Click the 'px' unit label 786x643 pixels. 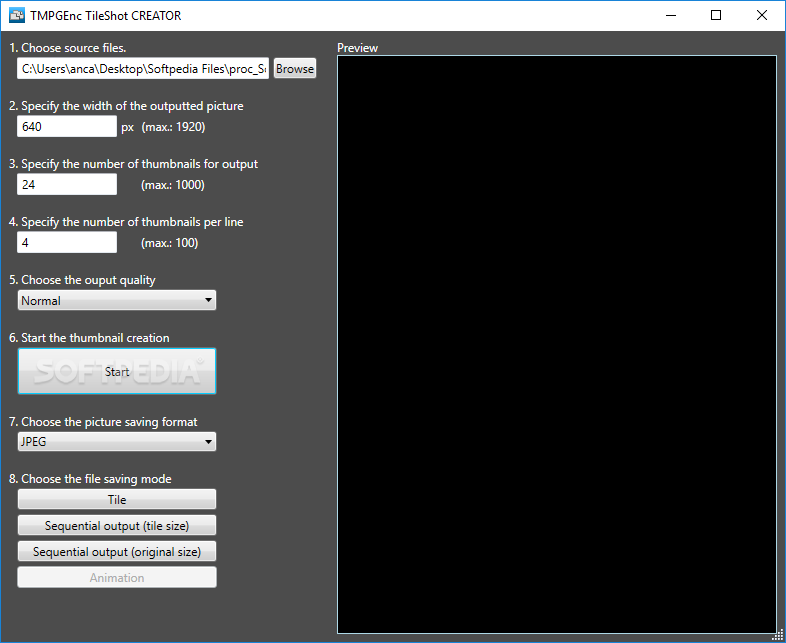pos(127,127)
